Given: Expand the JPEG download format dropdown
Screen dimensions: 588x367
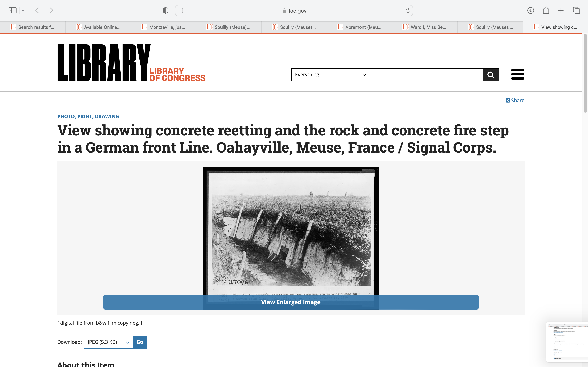Looking at the screenshot, I should [x=108, y=342].
